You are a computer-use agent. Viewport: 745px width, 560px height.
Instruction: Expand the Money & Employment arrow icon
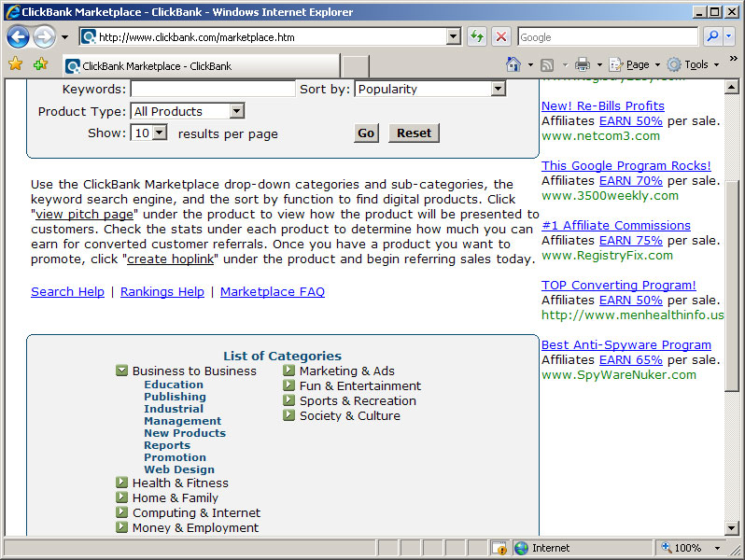(x=121, y=527)
